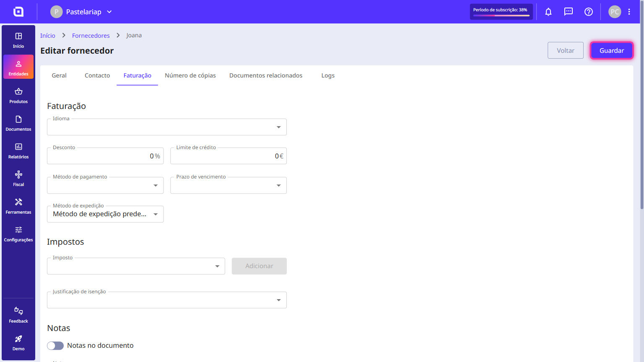
Task: Open Relatórios in the sidebar
Action: [x=18, y=151]
